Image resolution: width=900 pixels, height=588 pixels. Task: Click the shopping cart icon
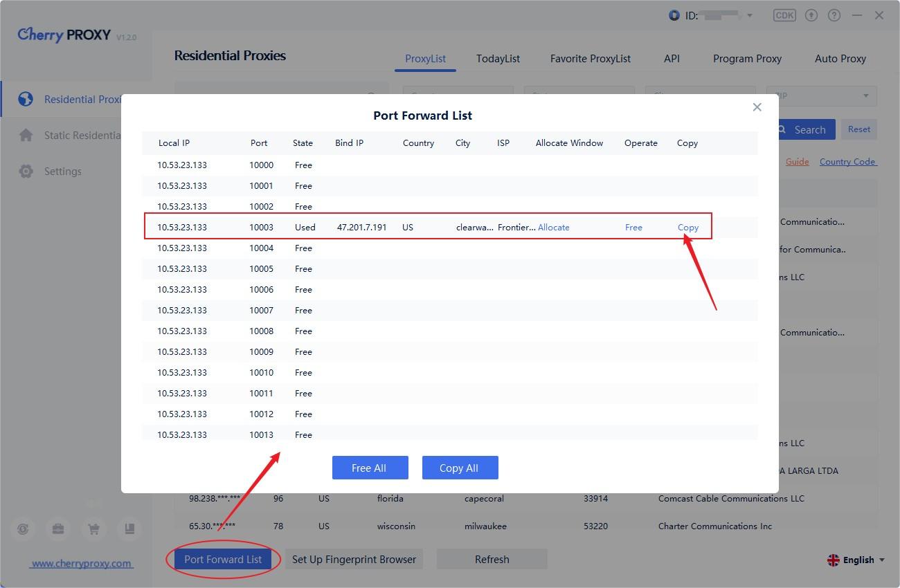[93, 529]
